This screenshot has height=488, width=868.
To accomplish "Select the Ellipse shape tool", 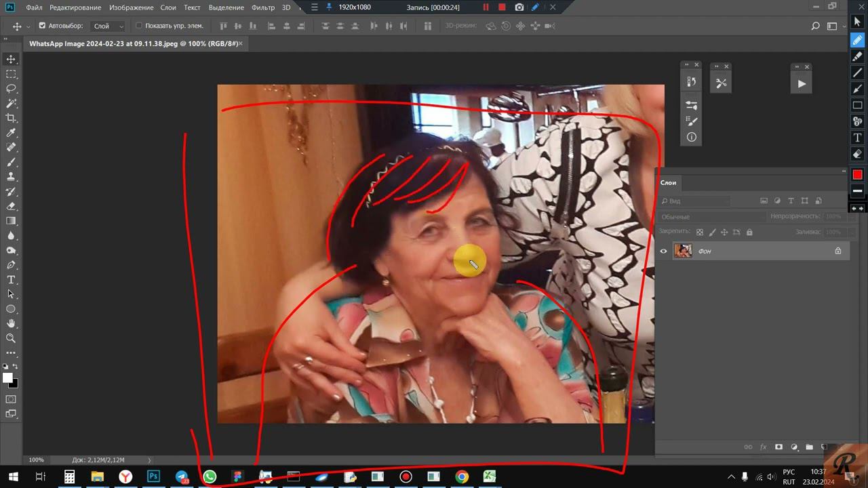I will [11, 309].
